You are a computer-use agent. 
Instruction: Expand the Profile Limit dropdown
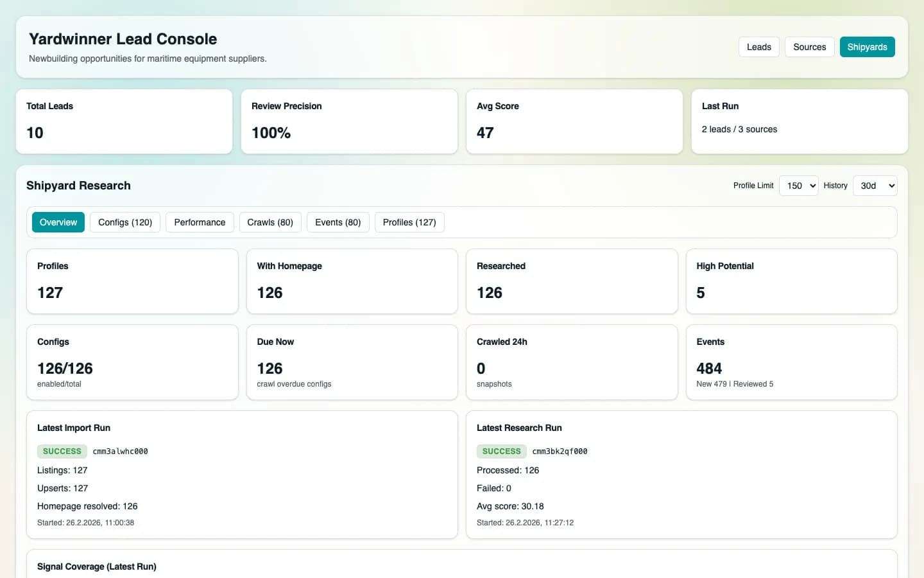click(798, 186)
